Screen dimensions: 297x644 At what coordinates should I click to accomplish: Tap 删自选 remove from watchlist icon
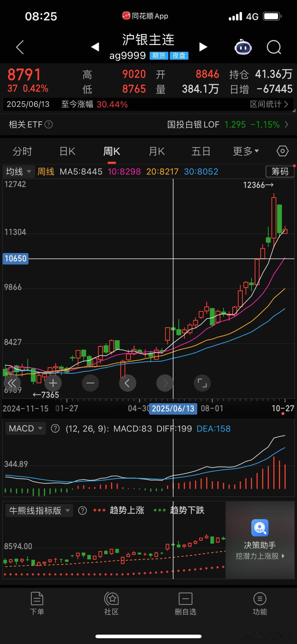(x=186, y=598)
